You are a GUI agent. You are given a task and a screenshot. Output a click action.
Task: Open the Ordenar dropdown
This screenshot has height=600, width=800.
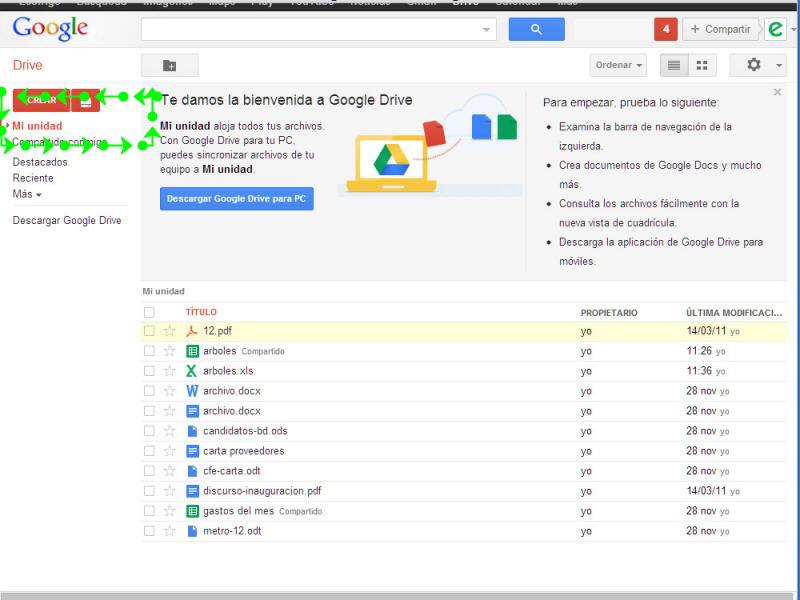618,65
